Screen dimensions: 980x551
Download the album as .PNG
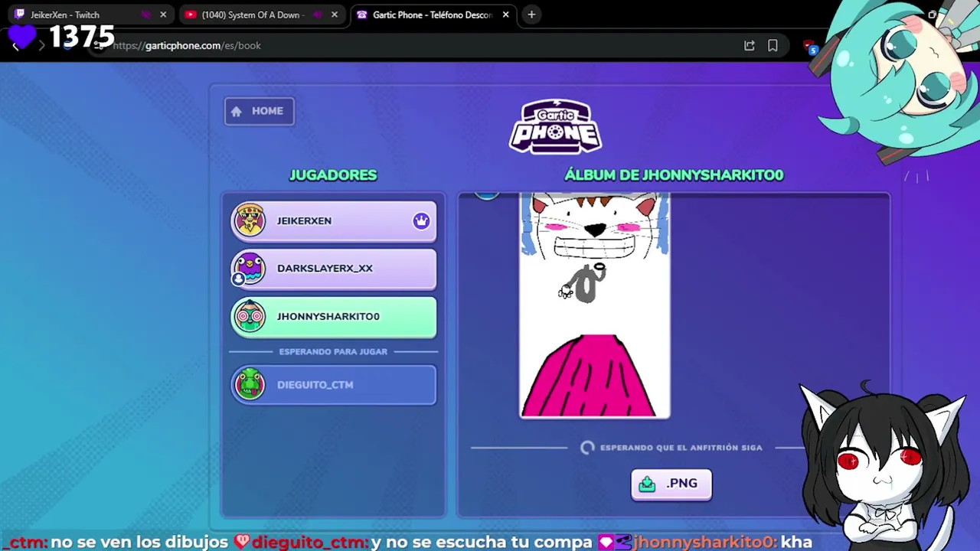click(671, 484)
